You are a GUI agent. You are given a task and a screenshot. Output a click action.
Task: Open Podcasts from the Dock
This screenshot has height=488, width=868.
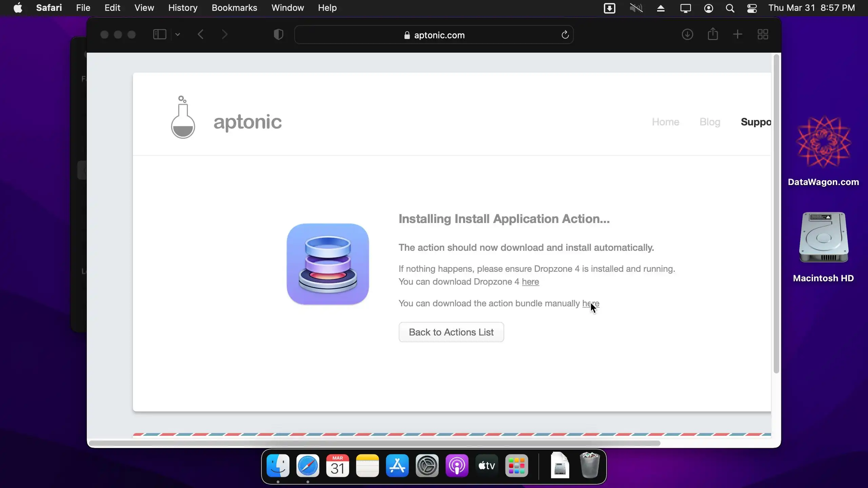point(457,466)
